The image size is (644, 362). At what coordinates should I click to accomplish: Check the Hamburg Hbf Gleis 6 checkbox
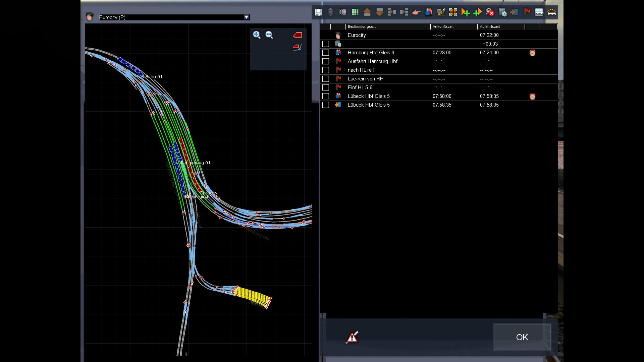click(325, 53)
